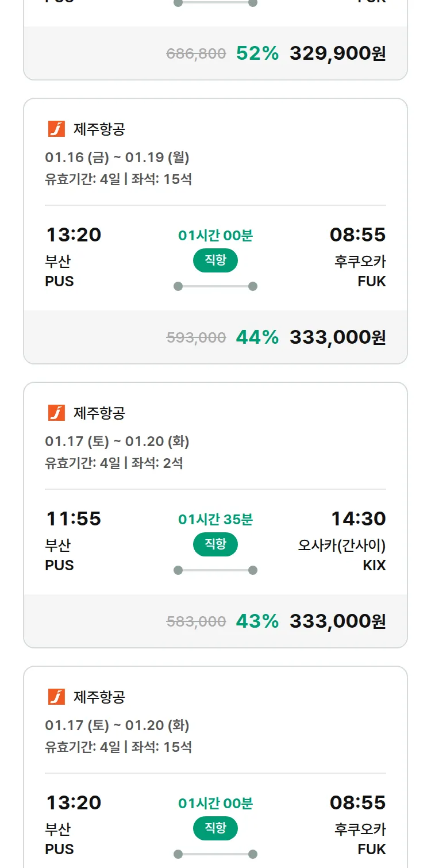The image size is (431, 868).
Task: Click the 11:55 부산 PUS departure time
Action: tap(73, 519)
